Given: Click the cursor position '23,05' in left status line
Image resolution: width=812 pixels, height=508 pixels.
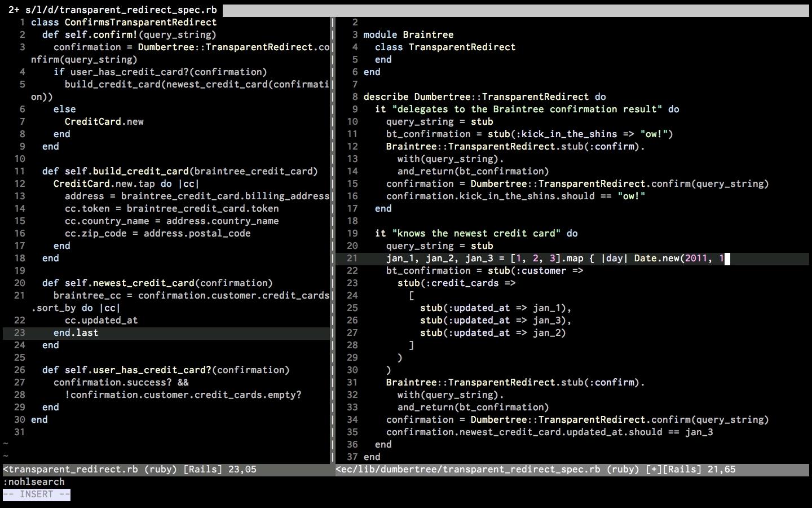Looking at the screenshot, I should click(x=242, y=469).
